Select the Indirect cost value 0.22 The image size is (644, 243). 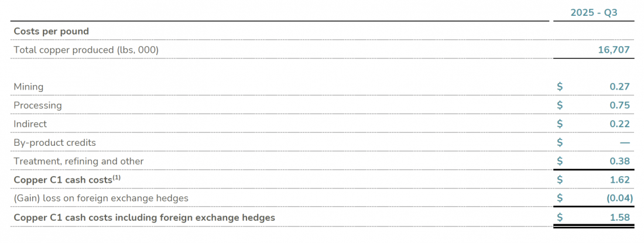619,124
